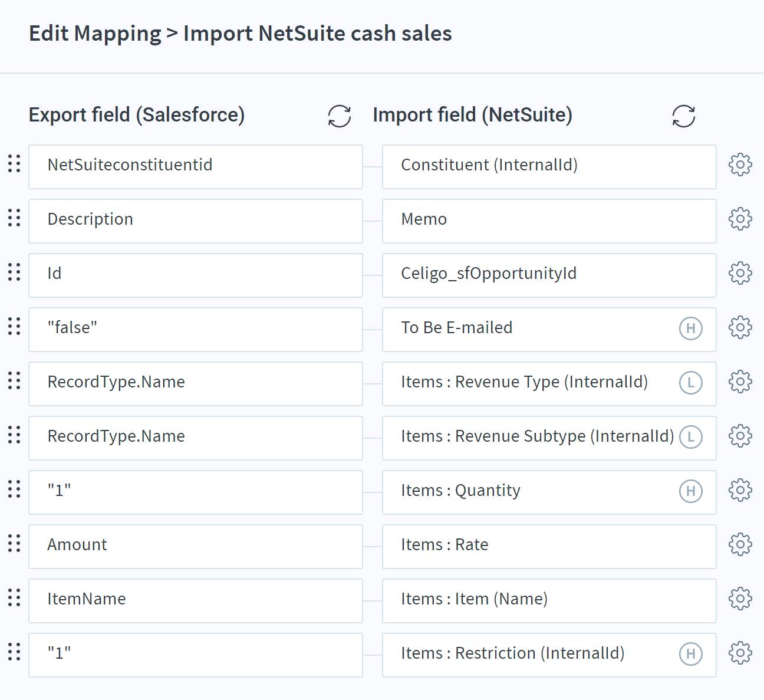Click drag handle of Items : Restriction row
Screen dimensions: 764x700
click(14, 652)
